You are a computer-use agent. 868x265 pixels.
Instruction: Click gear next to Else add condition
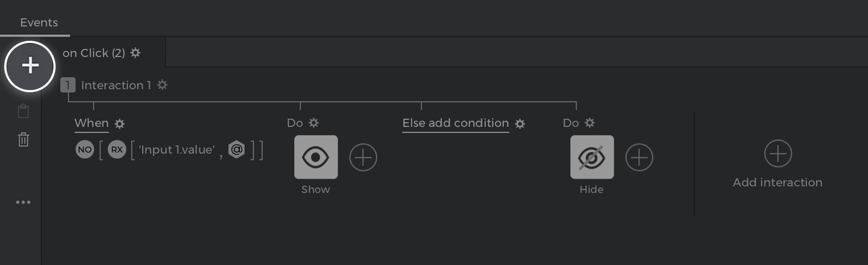(x=520, y=124)
